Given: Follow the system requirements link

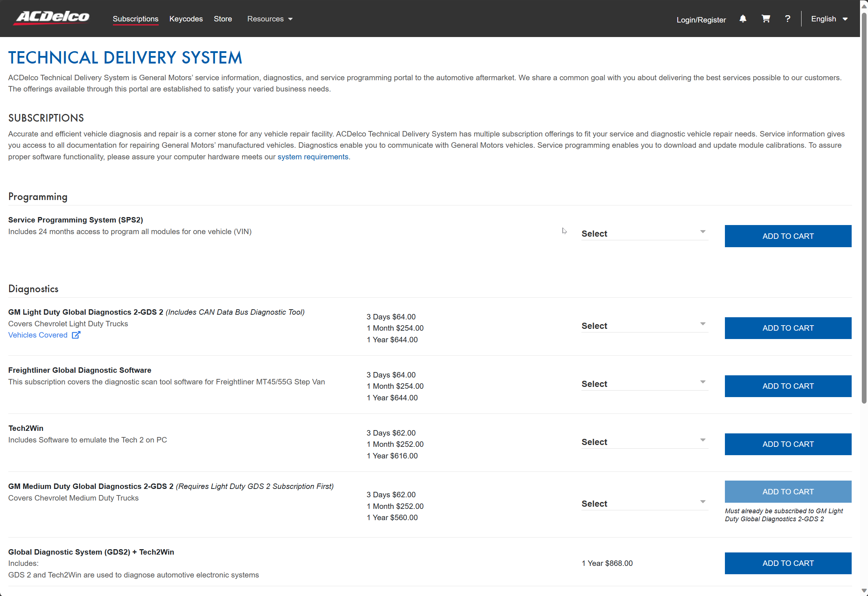Looking at the screenshot, I should tap(313, 157).
